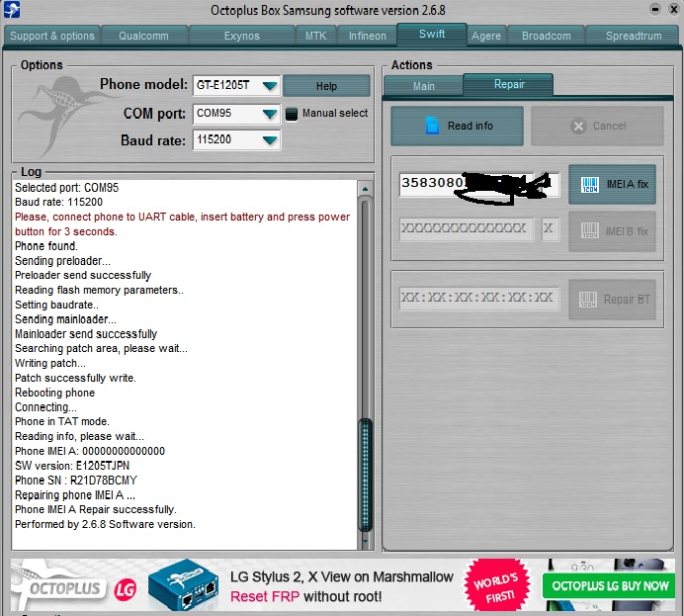The width and height of the screenshot is (684, 616).
Task: Toggle the Manual select checkbox
Action: tap(292, 114)
